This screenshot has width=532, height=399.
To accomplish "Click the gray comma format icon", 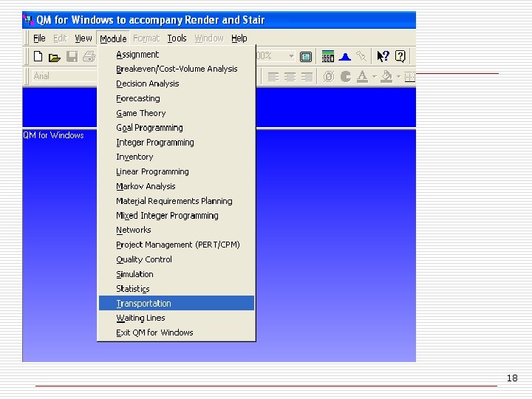I will point(345,77).
